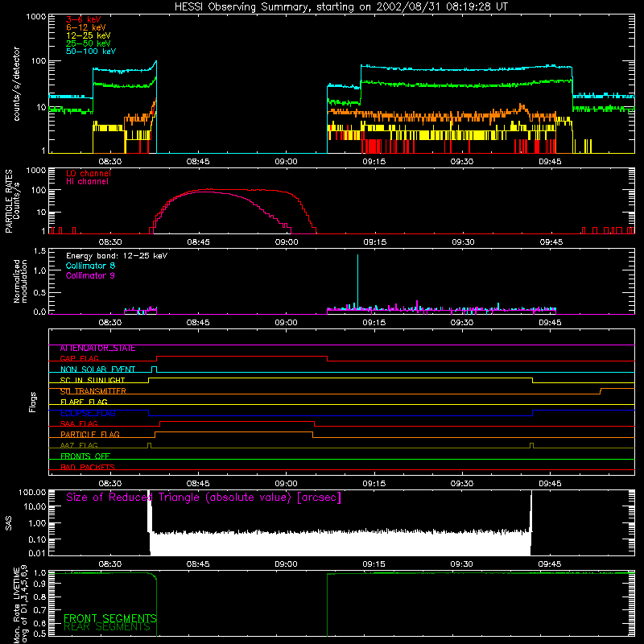Viewport: 644px width, 644px height.
Task: Select the HI channel legend label
Action: tap(87, 182)
